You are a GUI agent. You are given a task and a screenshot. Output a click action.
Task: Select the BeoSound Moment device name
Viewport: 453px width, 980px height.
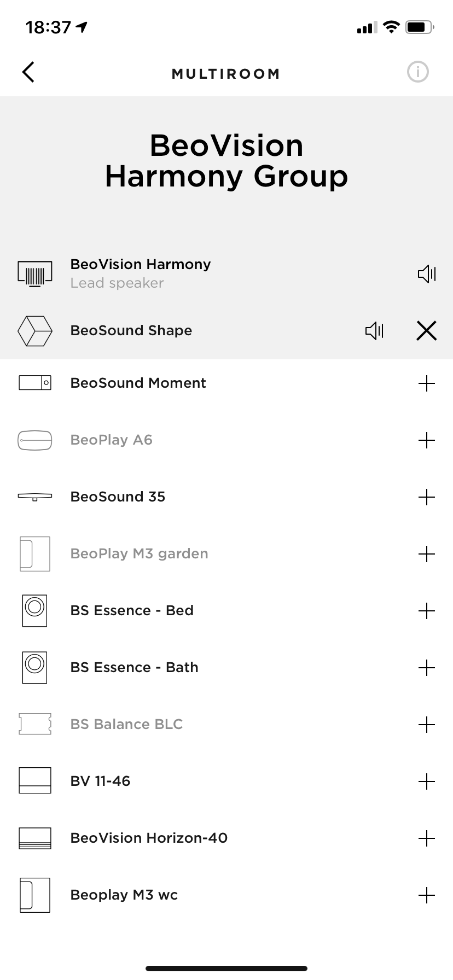pos(138,383)
